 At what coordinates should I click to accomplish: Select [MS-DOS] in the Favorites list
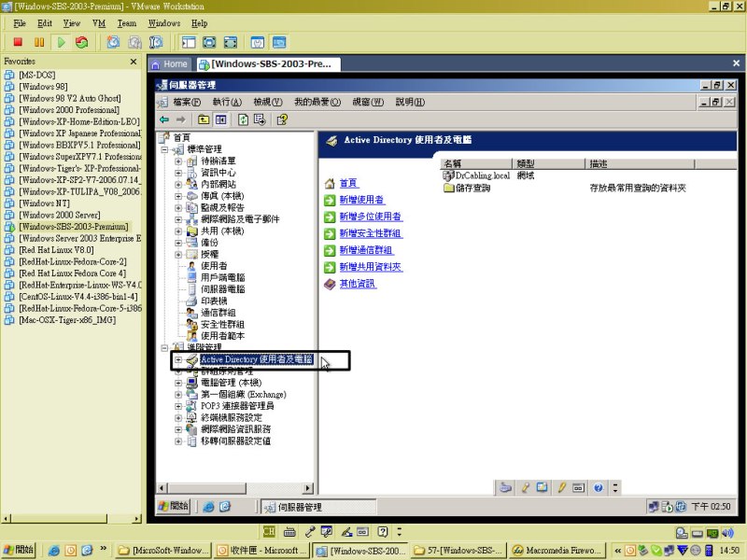pos(37,75)
